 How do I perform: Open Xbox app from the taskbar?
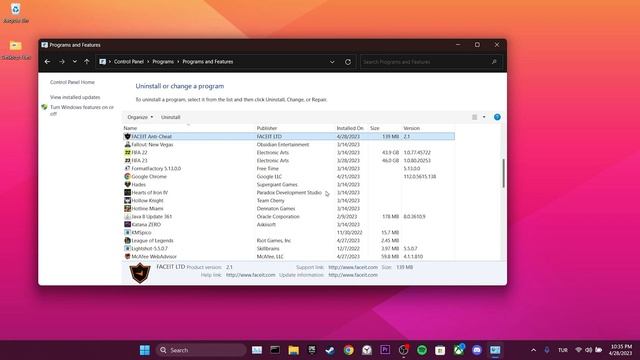[458, 350]
